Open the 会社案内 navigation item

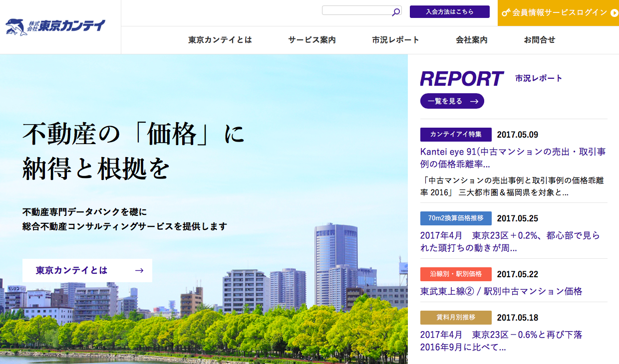472,40
